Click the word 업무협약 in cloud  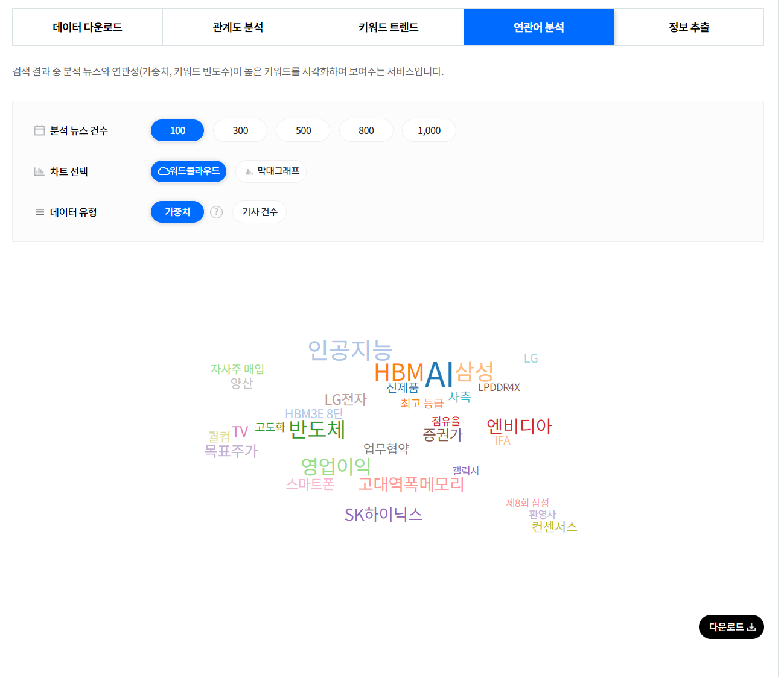(386, 448)
